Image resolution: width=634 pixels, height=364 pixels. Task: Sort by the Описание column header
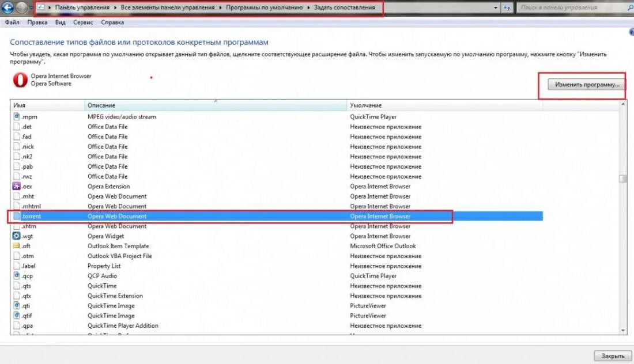point(216,105)
